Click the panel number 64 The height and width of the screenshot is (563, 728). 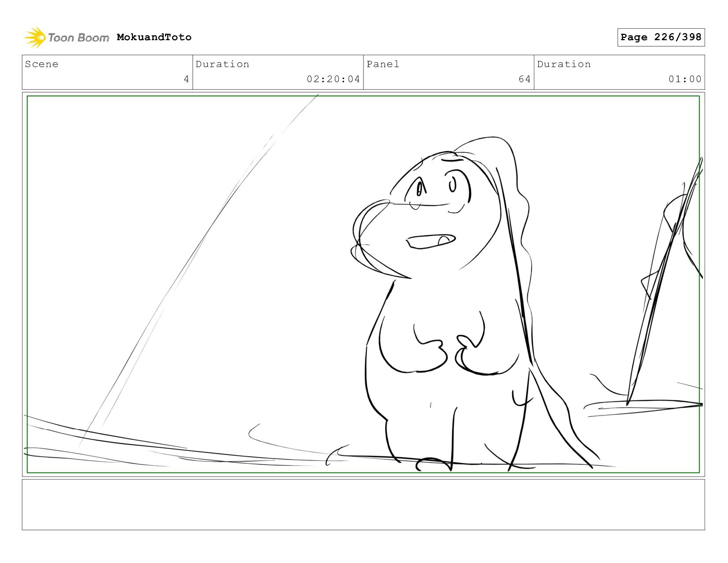coord(525,79)
